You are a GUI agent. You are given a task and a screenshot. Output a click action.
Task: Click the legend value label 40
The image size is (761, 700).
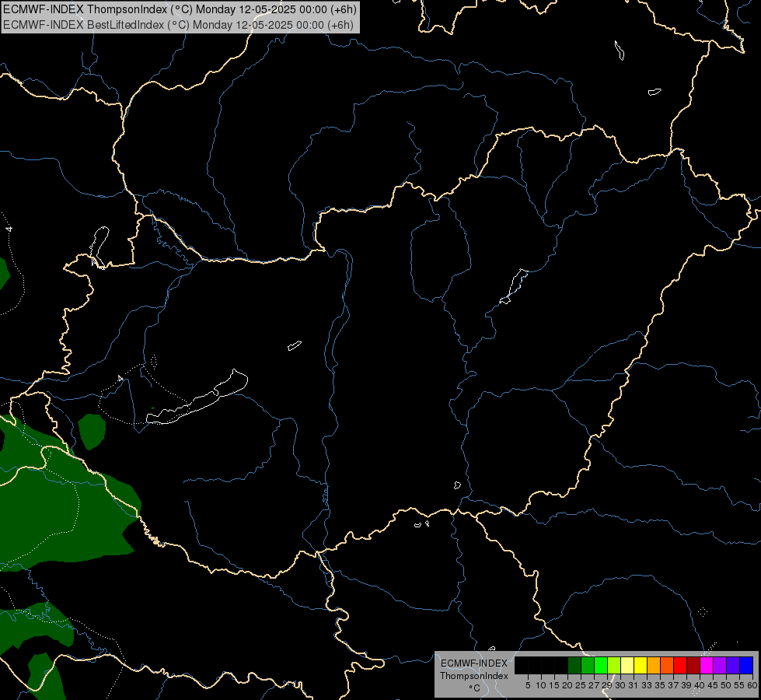click(699, 685)
